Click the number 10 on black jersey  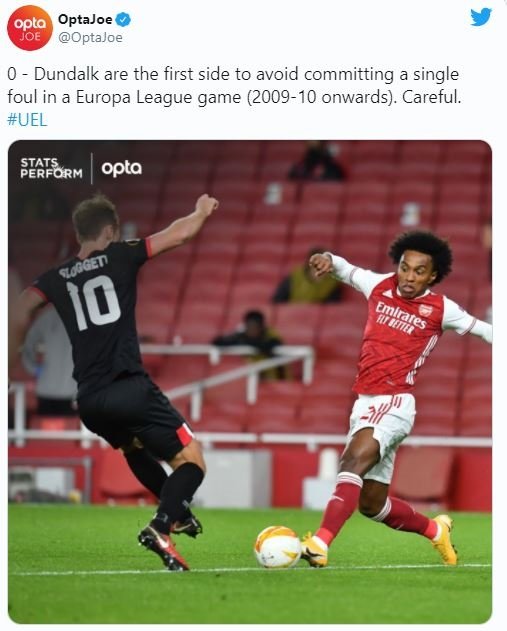pyautogui.click(x=93, y=303)
